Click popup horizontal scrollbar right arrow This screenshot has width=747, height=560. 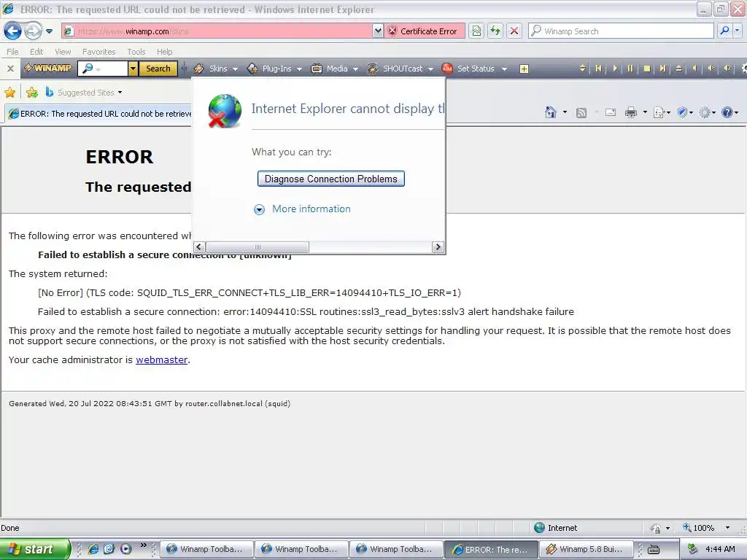pyautogui.click(x=438, y=246)
